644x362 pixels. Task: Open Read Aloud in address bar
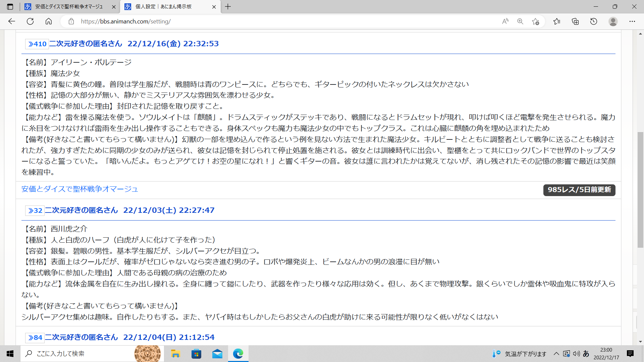(x=505, y=21)
